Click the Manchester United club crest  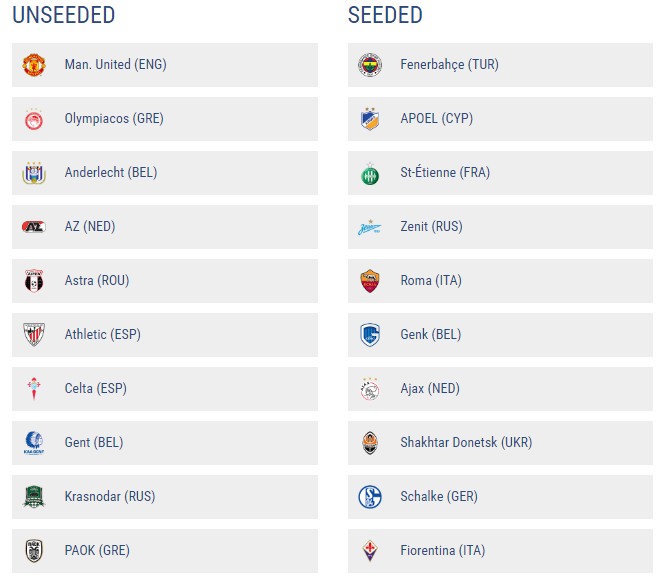pyautogui.click(x=34, y=65)
